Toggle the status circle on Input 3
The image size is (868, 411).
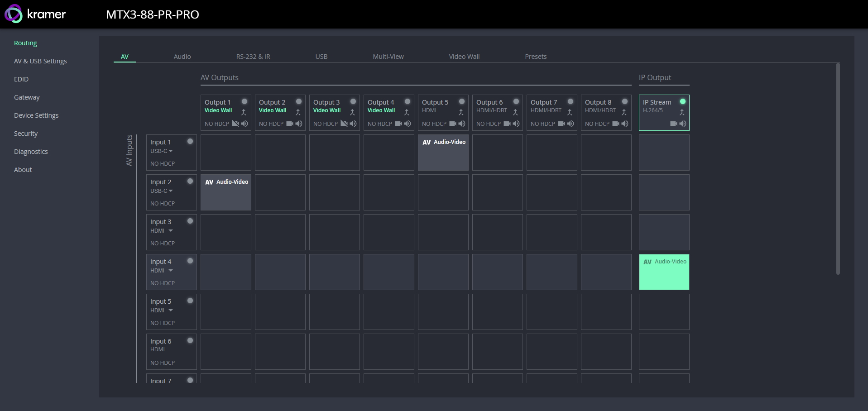tap(190, 221)
